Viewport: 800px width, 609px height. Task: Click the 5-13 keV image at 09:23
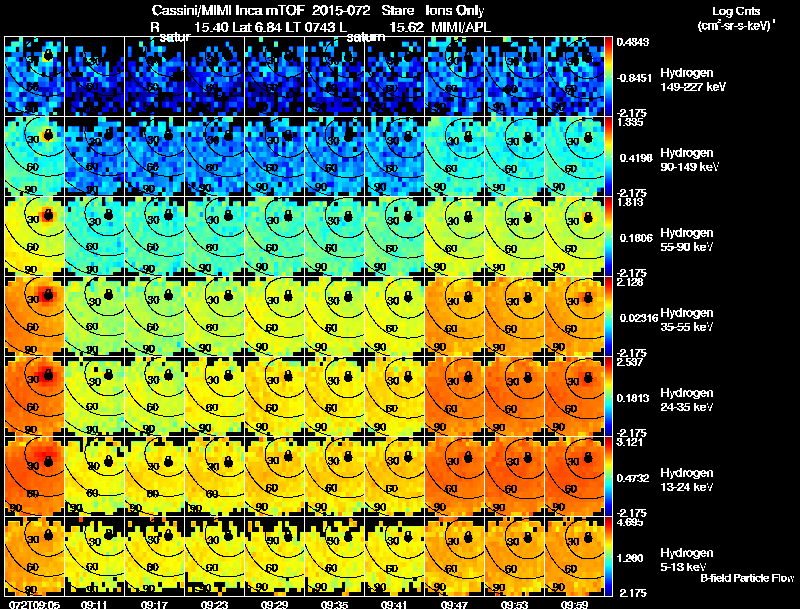[x=214, y=556]
